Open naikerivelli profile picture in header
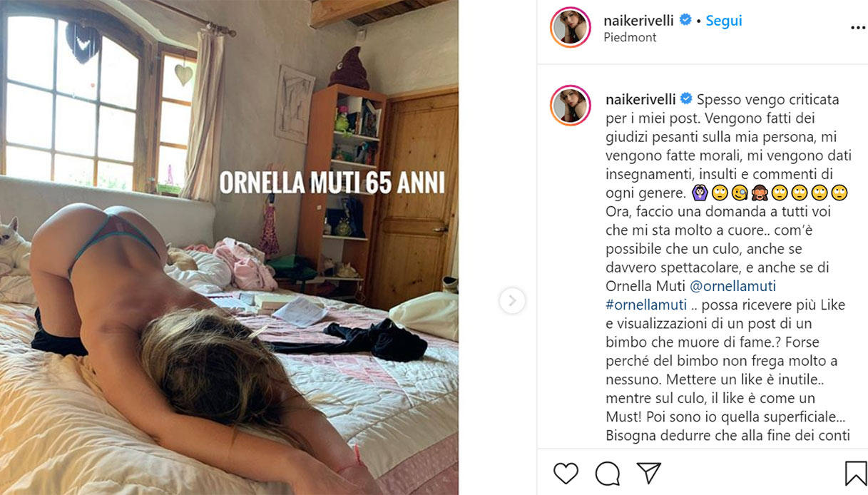The image size is (868, 495). click(x=571, y=28)
